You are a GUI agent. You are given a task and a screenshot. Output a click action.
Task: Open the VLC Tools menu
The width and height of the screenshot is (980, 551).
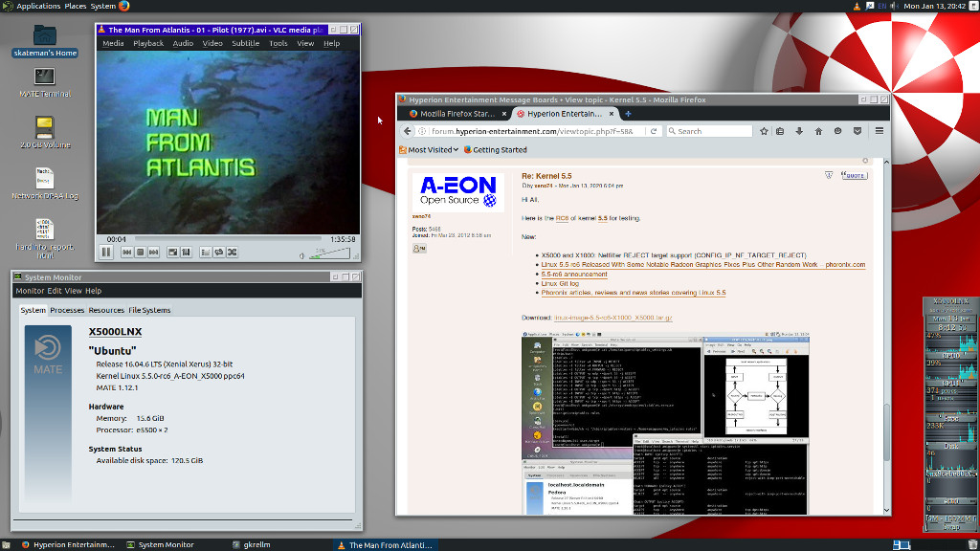tap(278, 43)
